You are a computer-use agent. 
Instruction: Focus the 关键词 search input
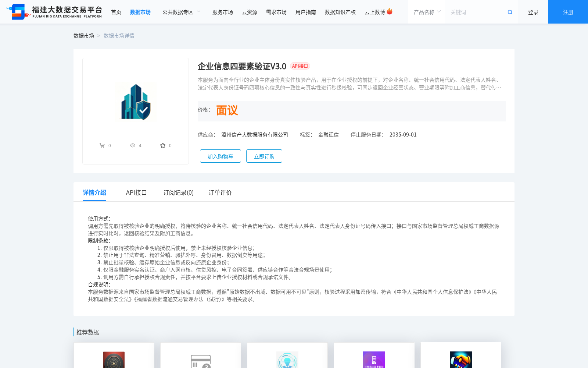(x=476, y=12)
